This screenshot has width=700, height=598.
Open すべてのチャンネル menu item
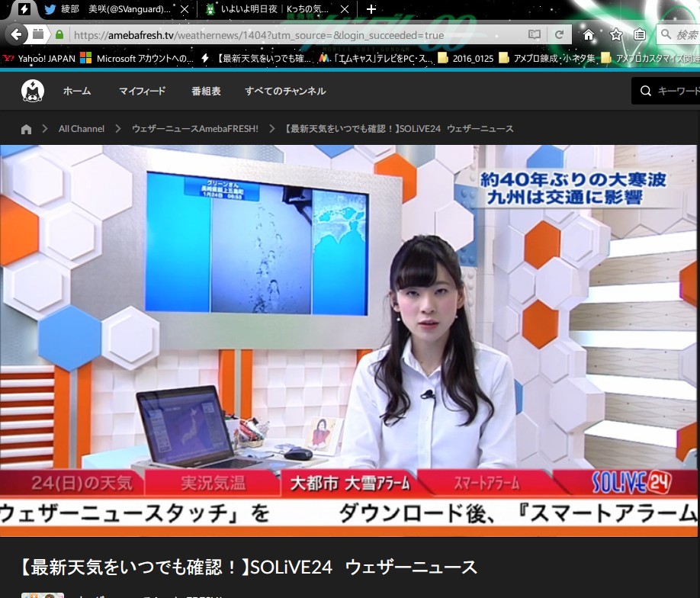[x=285, y=91]
